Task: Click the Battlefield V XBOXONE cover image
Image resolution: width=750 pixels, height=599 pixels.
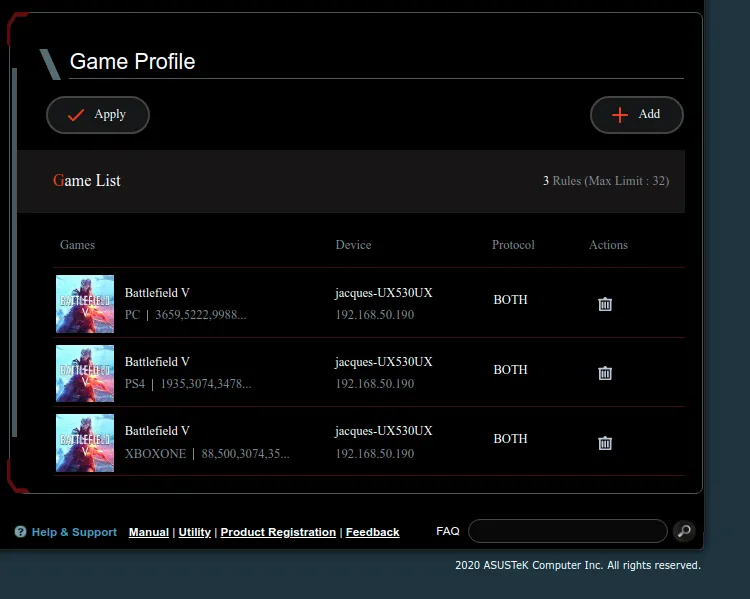Action: pyautogui.click(x=85, y=443)
